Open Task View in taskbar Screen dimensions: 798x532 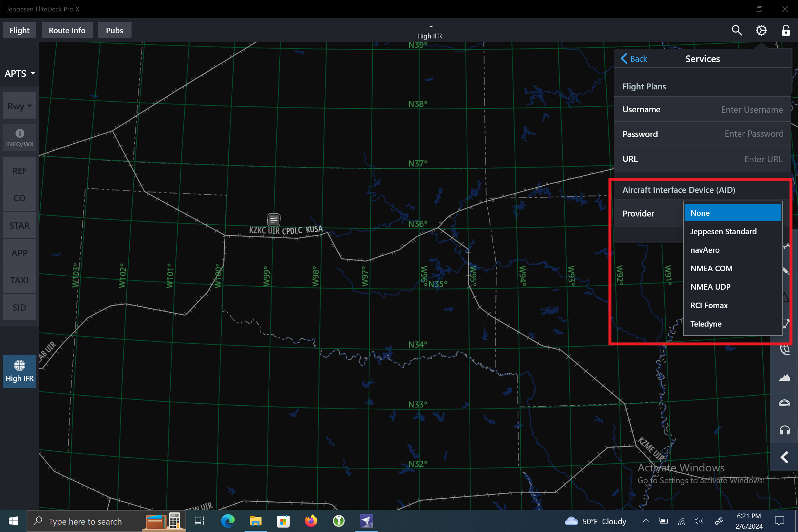tap(199, 521)
